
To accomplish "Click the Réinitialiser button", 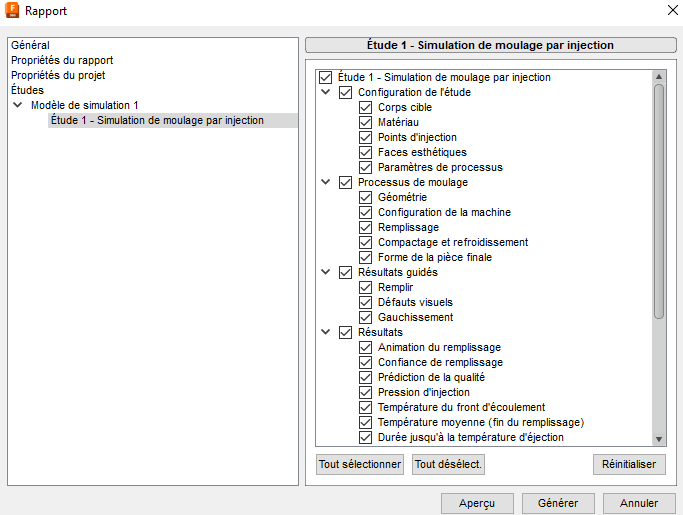I will (x=628, y=464).
